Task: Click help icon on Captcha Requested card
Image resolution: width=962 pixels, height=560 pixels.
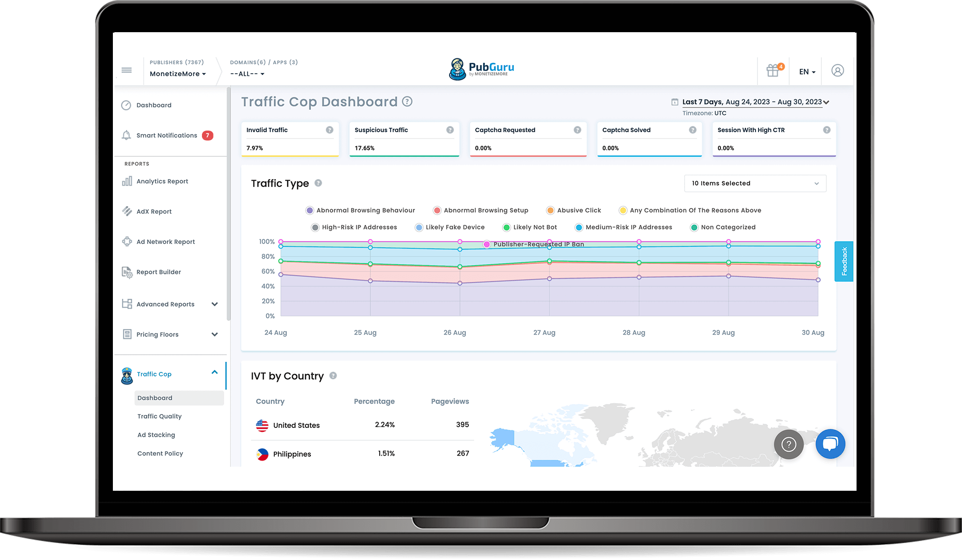Action: [577, 130]
